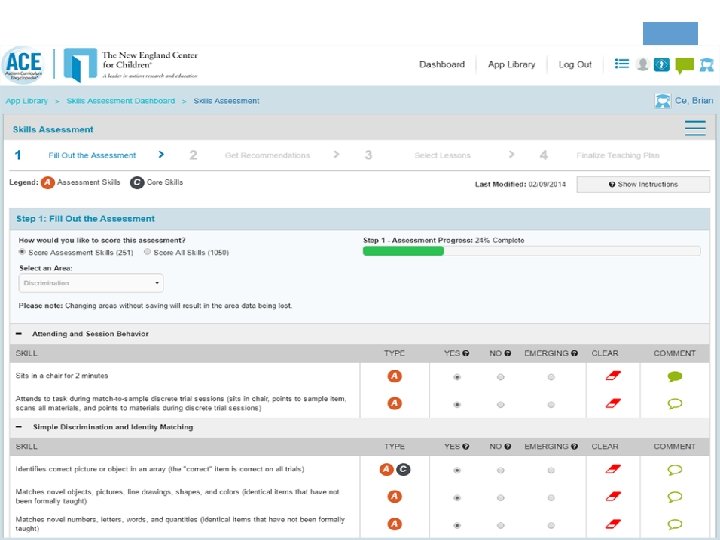Go to step 4 Finalize Teaching Plan
This screenshot has height=540, width=720.
pos(618,155)
